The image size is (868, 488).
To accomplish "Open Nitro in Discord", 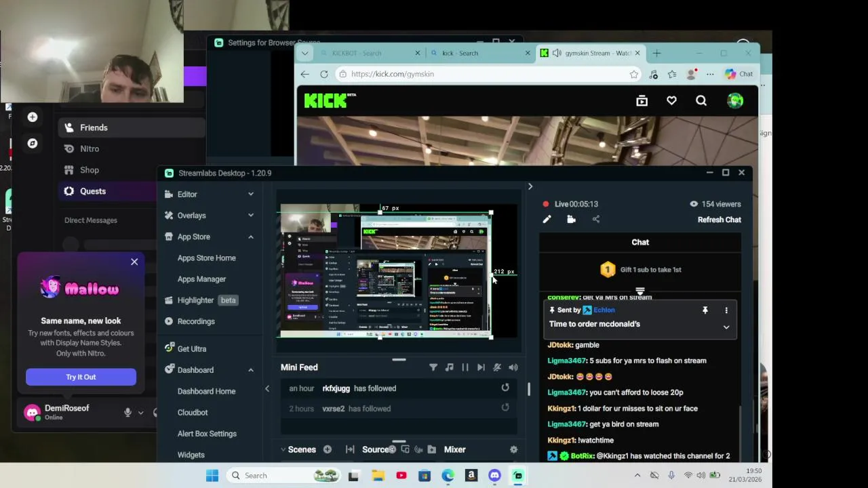I will [90, 148].
